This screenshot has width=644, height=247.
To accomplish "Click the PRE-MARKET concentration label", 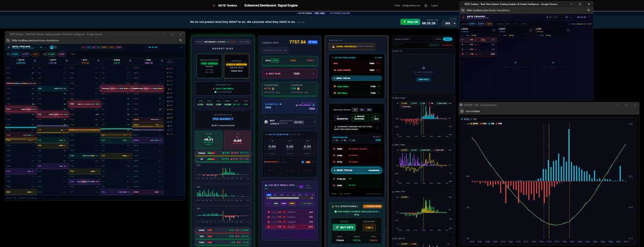I will pyautogui.click(x=223, y=120).
